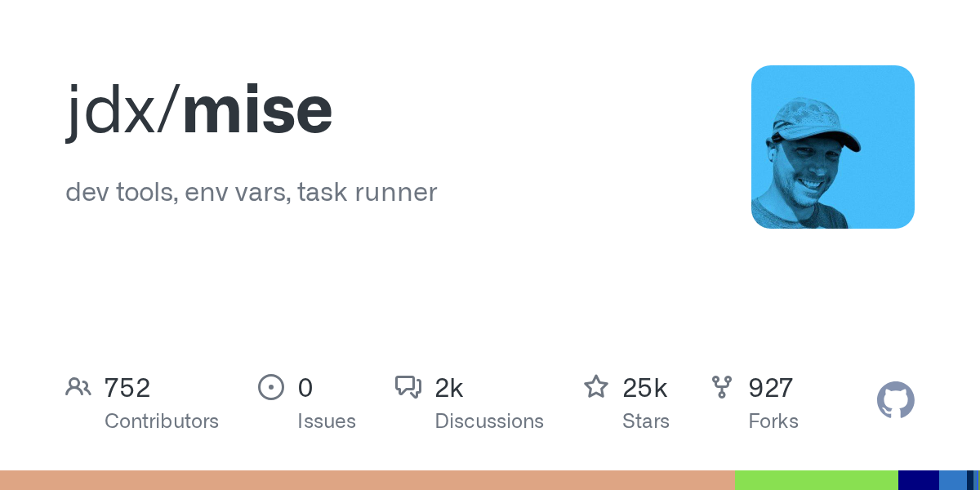The height and width of the screenshot is (490, 980).
Task: Click the navy segment of language bar
Action: pyautogui.click(x=919, y=480)
